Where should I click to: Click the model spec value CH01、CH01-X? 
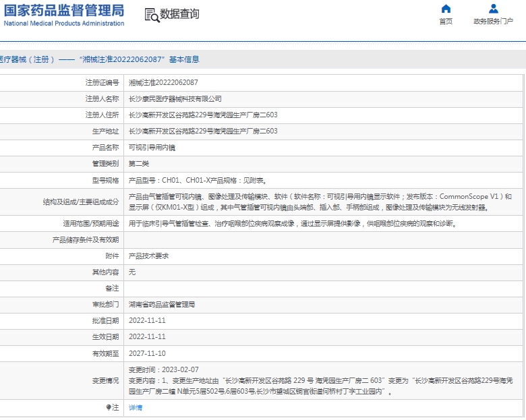(x=198, y=181)
